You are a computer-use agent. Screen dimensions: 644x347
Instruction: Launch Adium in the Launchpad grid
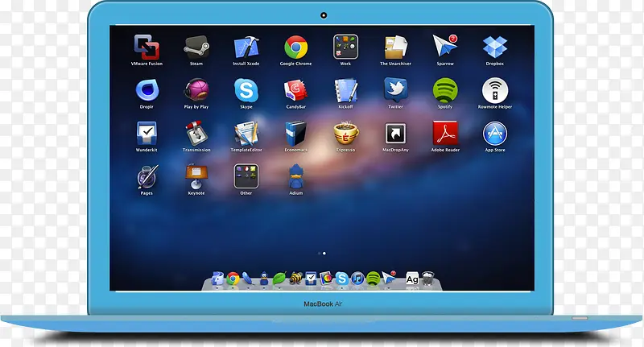[295, 176]
